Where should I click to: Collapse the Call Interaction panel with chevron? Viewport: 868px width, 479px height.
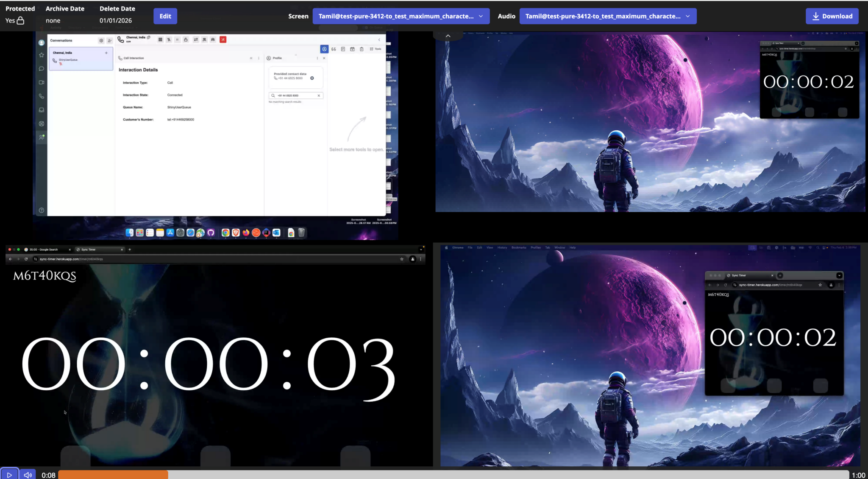[251, 58]
